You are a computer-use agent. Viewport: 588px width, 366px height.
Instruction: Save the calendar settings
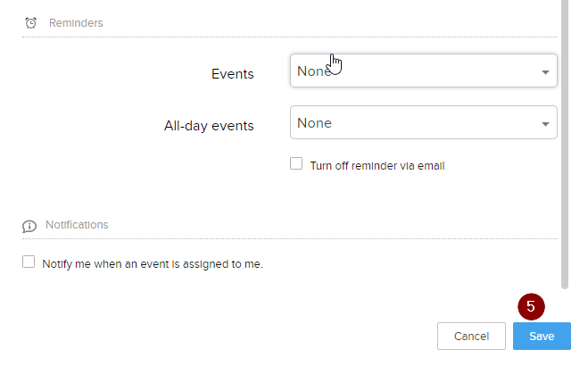542,337
